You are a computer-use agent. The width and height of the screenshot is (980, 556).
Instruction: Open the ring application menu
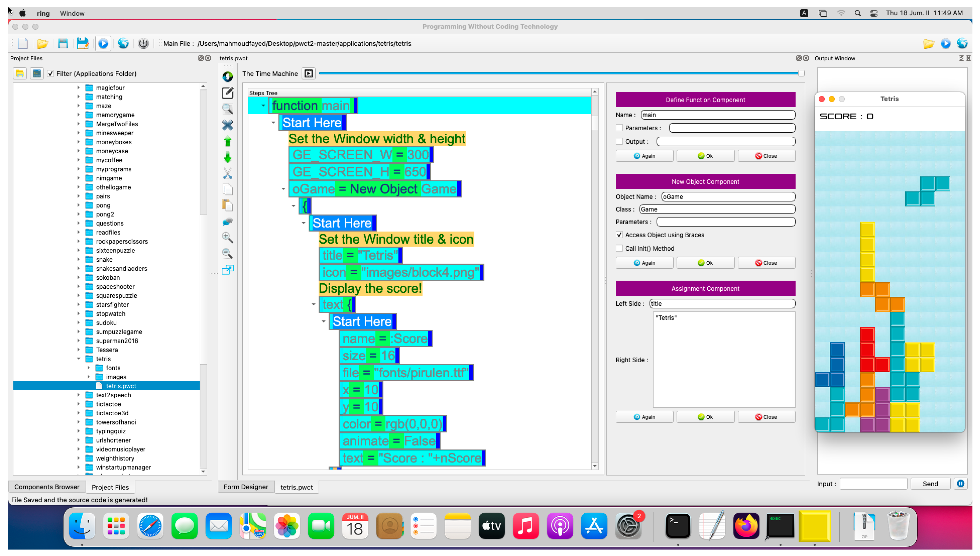point(43,13)
